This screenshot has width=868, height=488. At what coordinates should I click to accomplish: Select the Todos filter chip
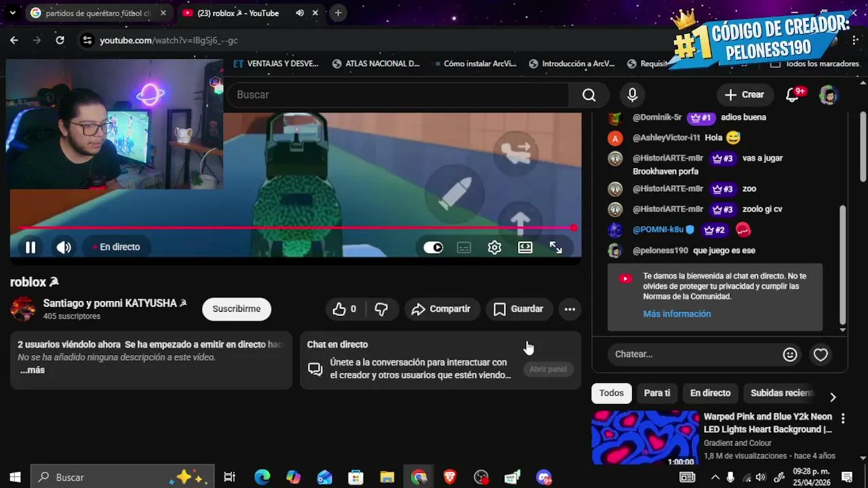[x=611, y=393]
